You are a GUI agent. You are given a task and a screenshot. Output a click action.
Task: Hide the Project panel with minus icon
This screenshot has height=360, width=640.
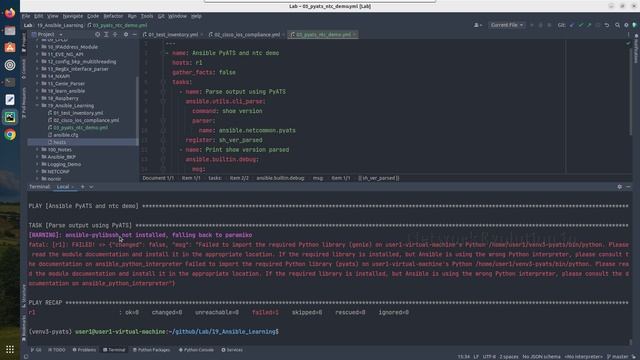click(134, 35)
